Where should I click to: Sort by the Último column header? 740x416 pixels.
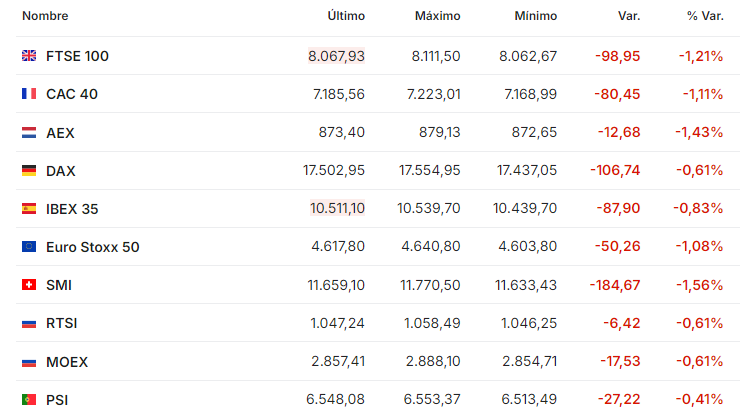(346, 16)
